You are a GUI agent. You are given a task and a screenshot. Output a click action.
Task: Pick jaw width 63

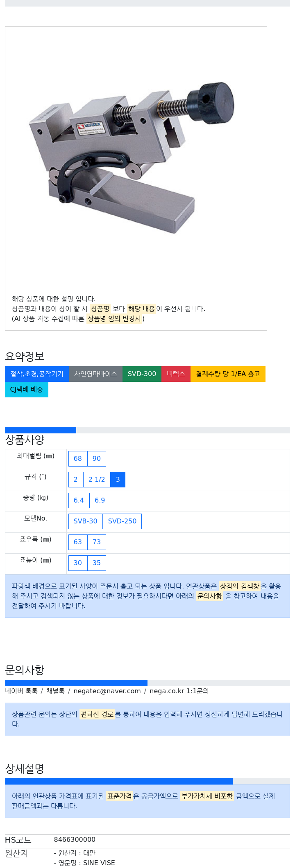point(78,542)
